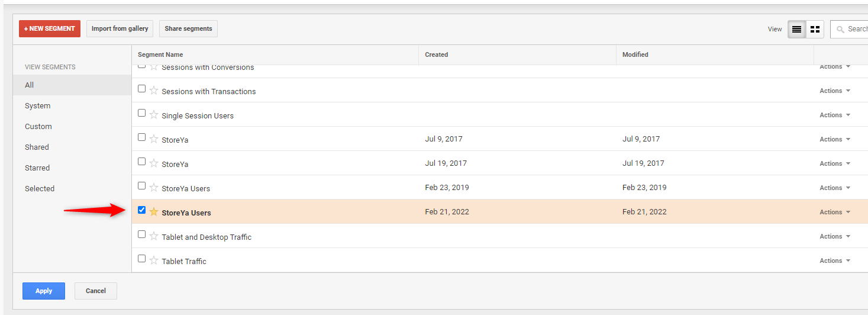Open Actions dropdown for Sessions with Transactions
This screenshot has height=315, width=868.
[x=834, y=91]
